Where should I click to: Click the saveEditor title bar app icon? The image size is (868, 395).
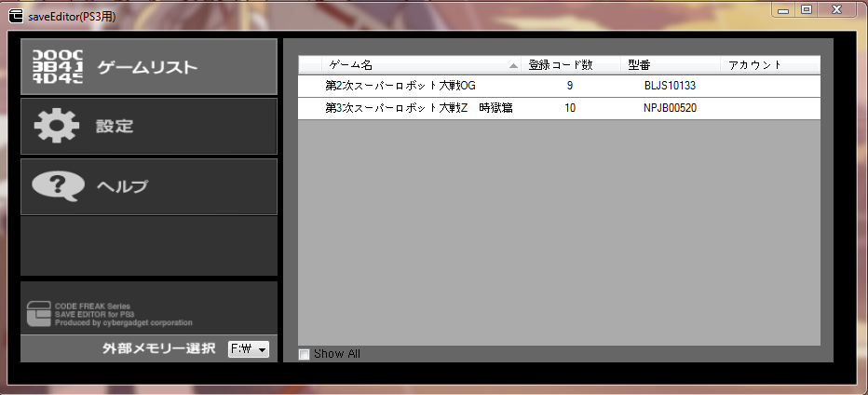tap(16, 17)
